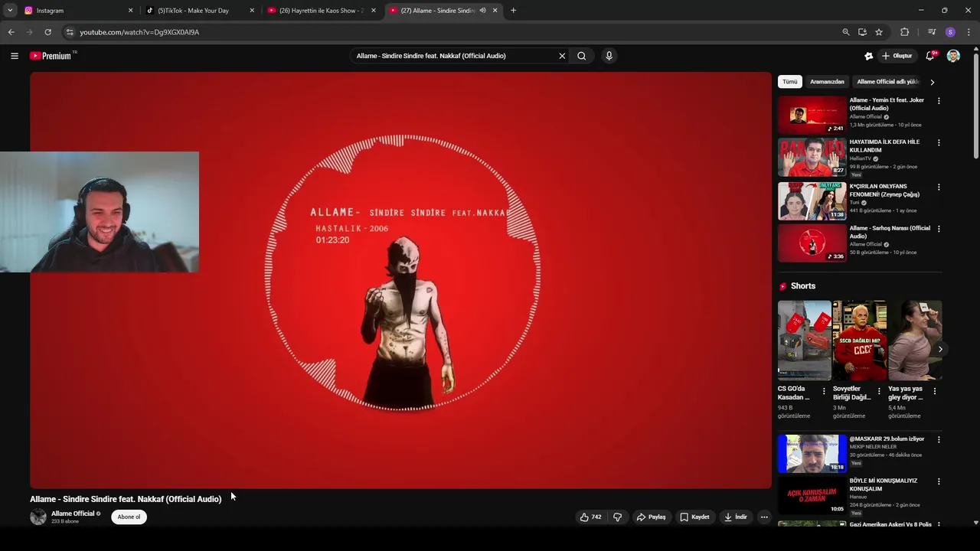Share the video via Paylaş button

pos(652,517)
